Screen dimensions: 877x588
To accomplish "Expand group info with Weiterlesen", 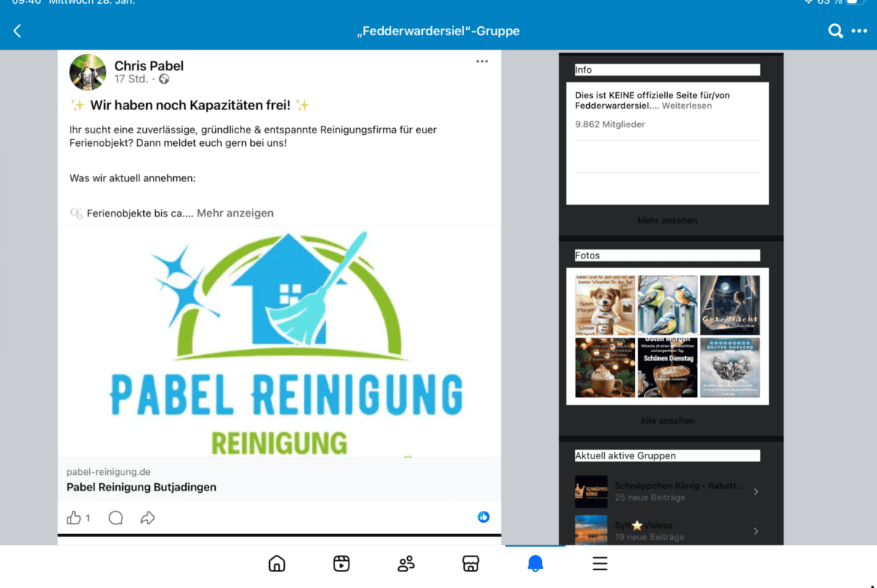I will (x=687, y=106).
